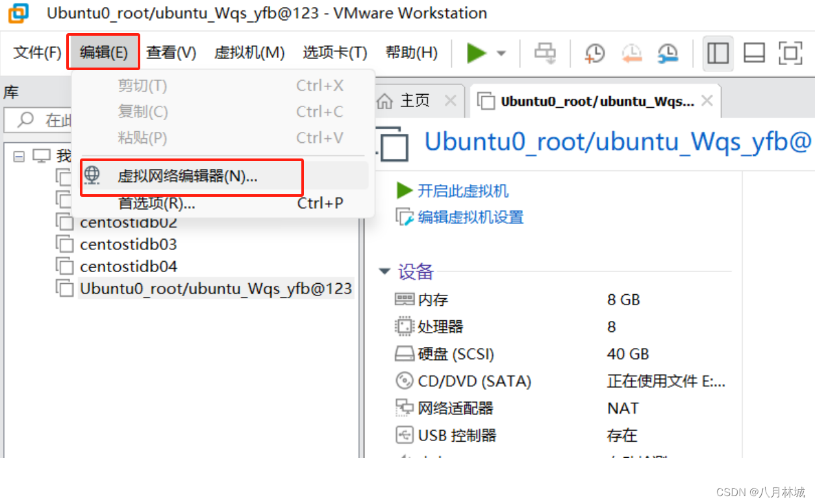Click the 8 GB memory value
The height and width of the screenshot is (504, 815).
[x=623, y=300]
